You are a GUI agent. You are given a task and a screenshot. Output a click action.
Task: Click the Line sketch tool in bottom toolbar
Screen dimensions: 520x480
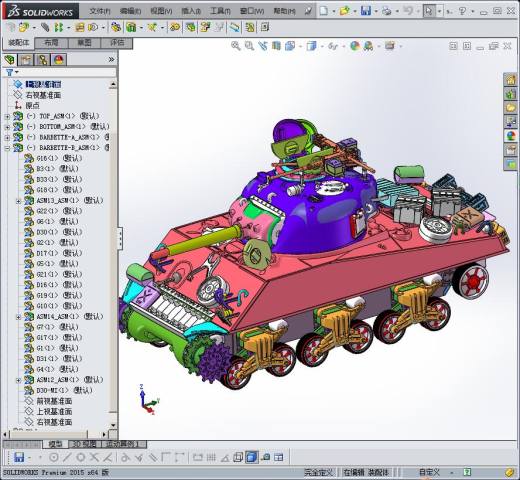67,457
